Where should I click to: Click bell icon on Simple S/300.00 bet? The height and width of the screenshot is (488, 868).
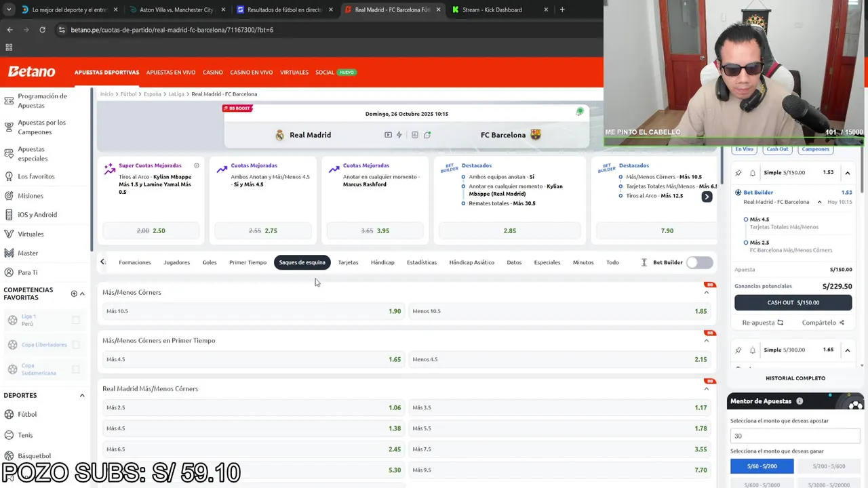(x=753, y=350)
